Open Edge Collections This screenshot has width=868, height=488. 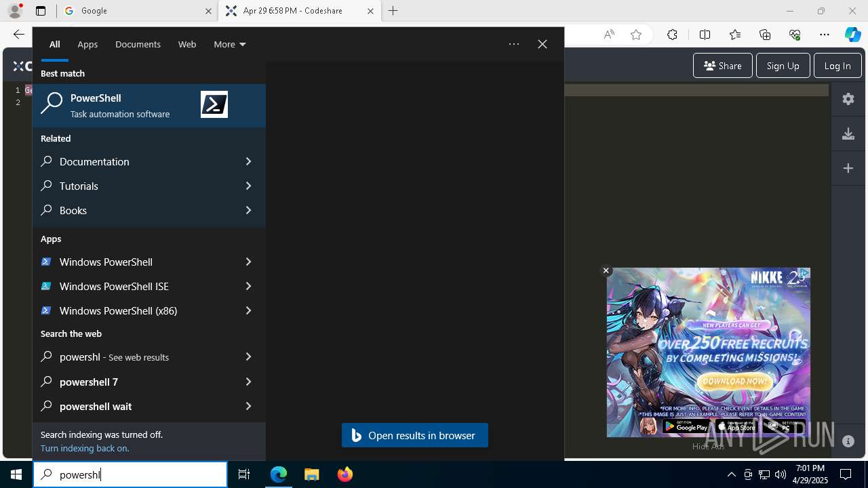pos(765,35)
